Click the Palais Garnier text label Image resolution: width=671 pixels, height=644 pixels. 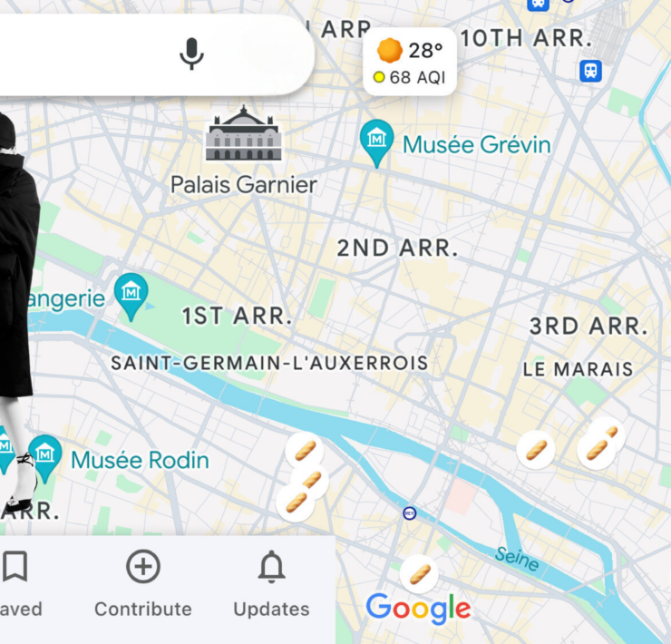244,185
